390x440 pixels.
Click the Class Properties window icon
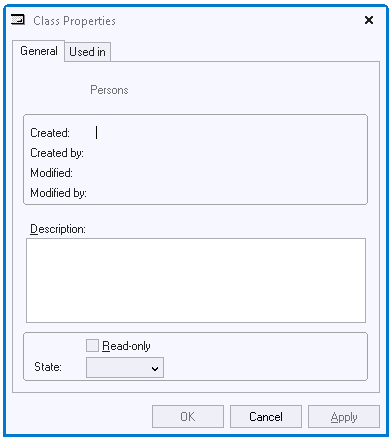point(18,20)
